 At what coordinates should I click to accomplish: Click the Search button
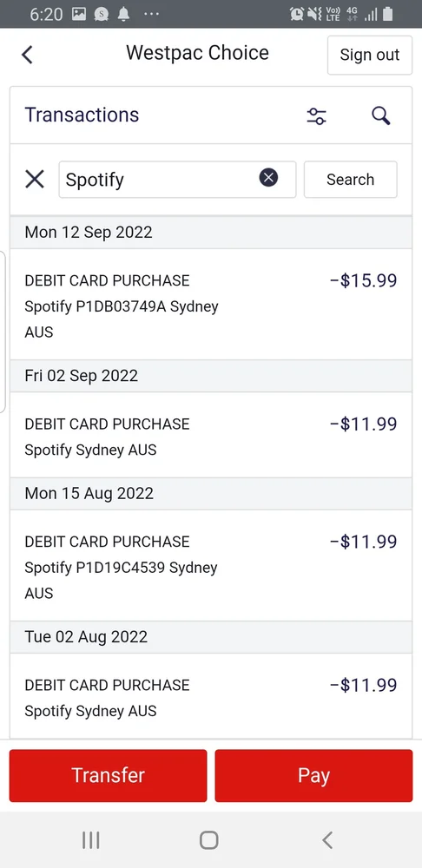(351, 180)
